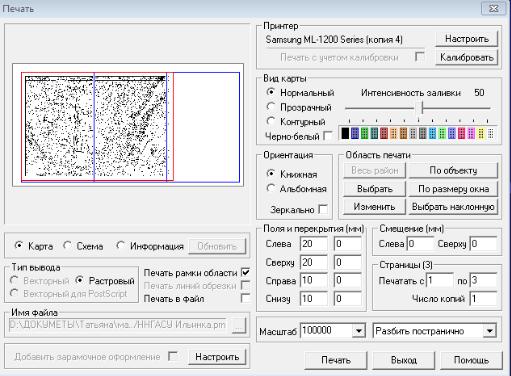This screenshot has width=511, height=376.
Task: Pick the sky blue fill swatch
Action: tap(432, 134)
